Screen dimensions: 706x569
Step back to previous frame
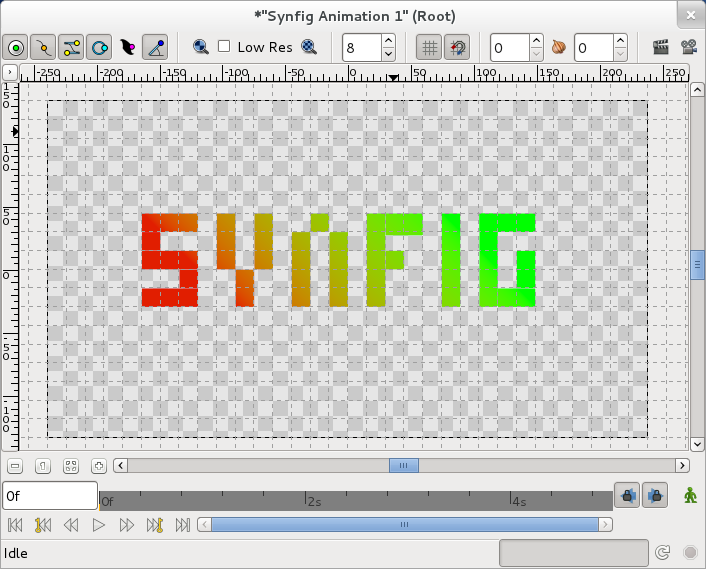(x=71, y=525)
